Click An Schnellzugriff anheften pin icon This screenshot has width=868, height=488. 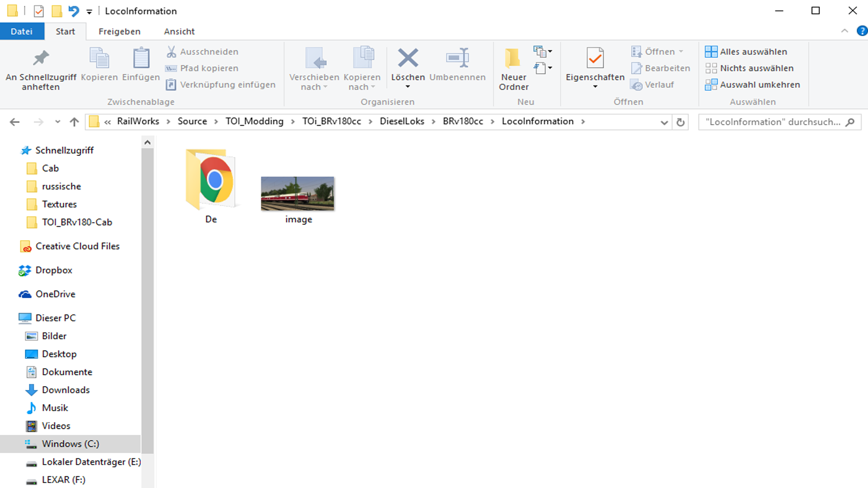click(41, 59)
